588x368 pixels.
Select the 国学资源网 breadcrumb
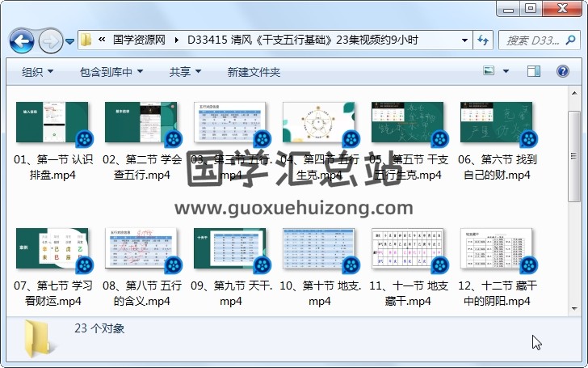[139, 40]
